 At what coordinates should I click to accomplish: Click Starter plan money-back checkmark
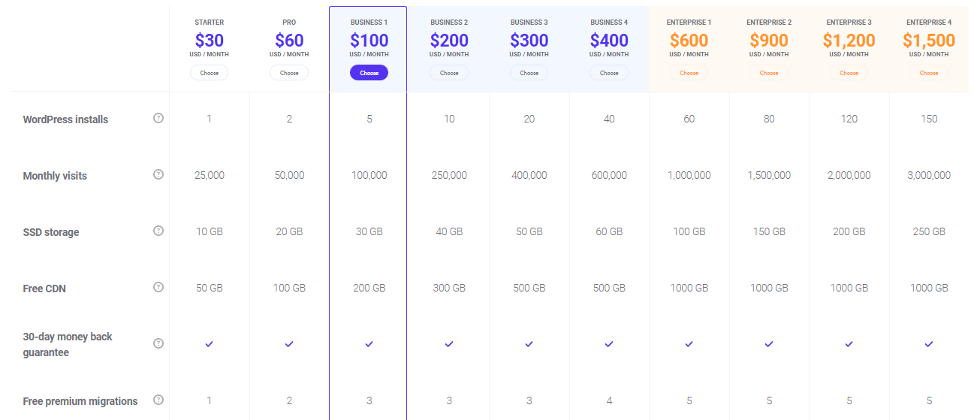point(210,344)
